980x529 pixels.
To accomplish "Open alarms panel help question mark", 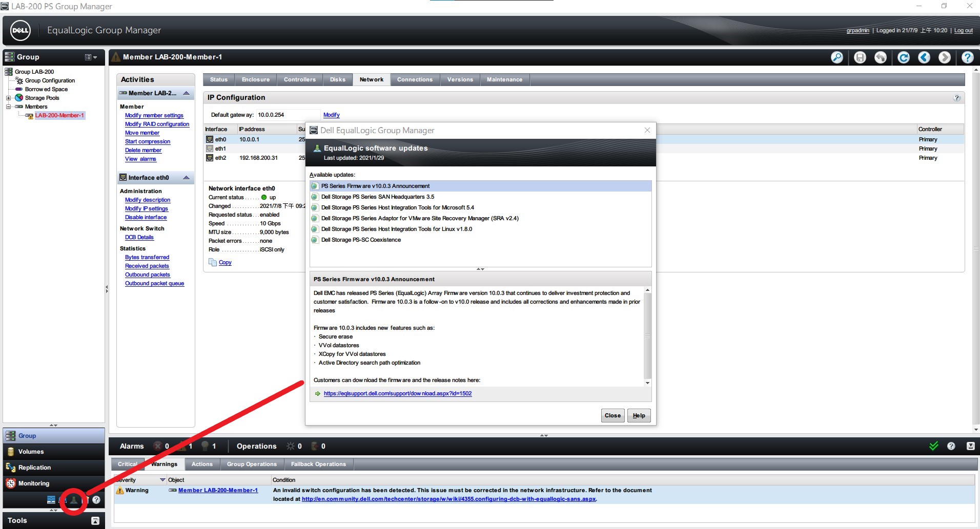I will tap(951, 446).
